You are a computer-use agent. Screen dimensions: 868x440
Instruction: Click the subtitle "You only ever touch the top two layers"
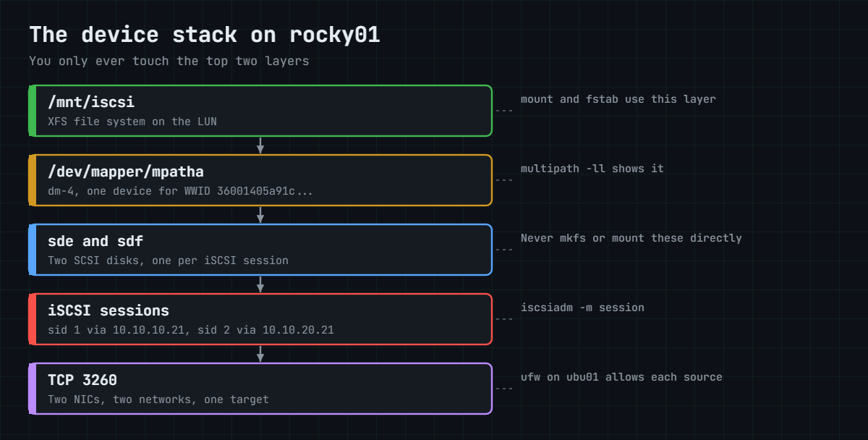click(169, 61)
